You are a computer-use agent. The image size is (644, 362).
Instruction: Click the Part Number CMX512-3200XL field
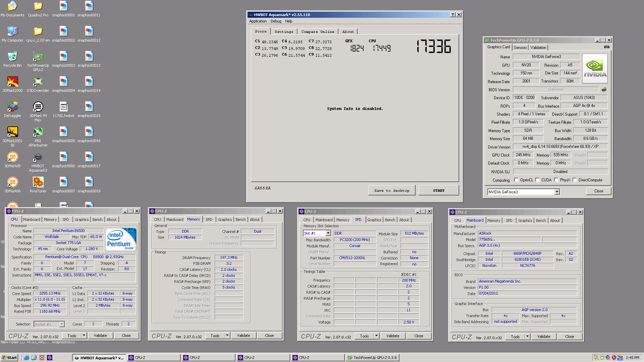[x=355, y=258]
